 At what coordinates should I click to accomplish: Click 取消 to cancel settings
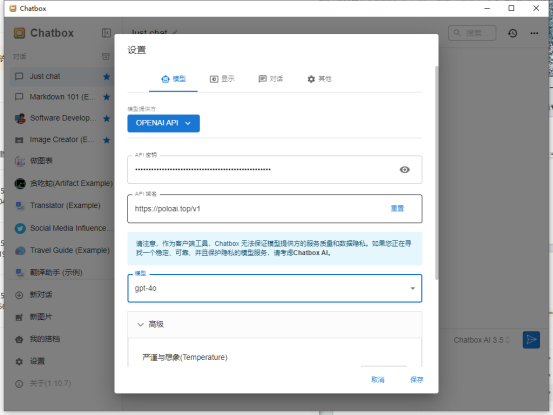tap(378, 380)
